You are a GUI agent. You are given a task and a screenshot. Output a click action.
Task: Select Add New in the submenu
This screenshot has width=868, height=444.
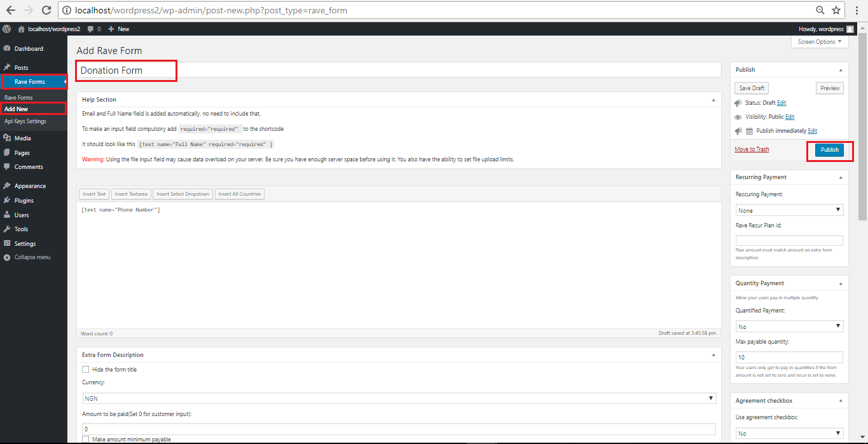pos(17,109)
